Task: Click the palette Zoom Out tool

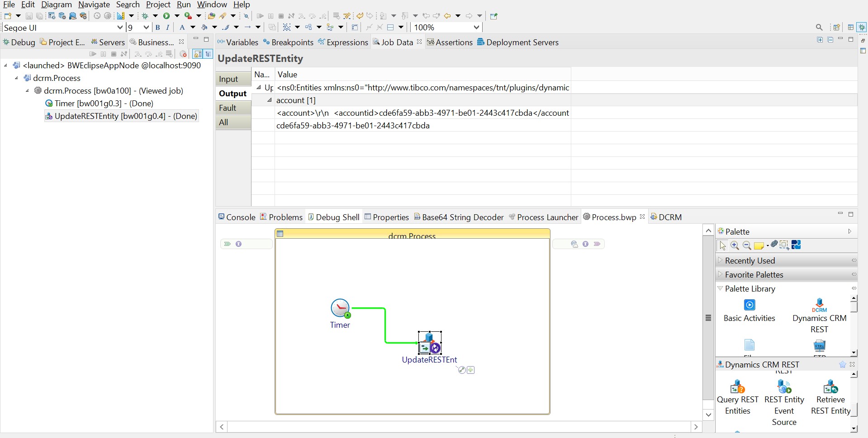Action: pos(747,245)
